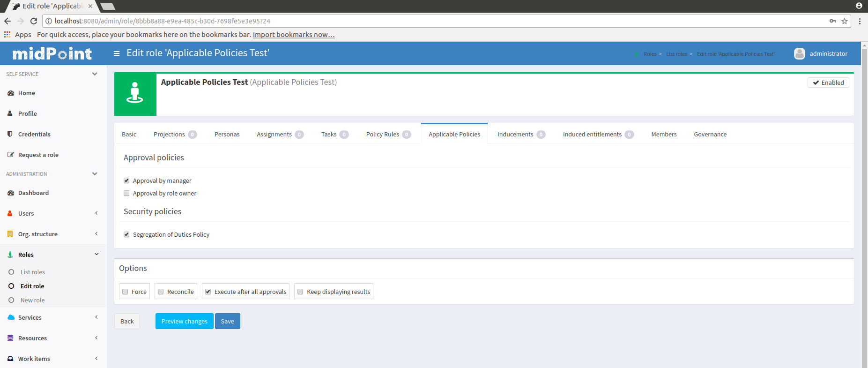Image resolution: width=868 pixels, height=368 pixels.
Task: Collapse the Self Service section chevron
Action: point(95,74)
